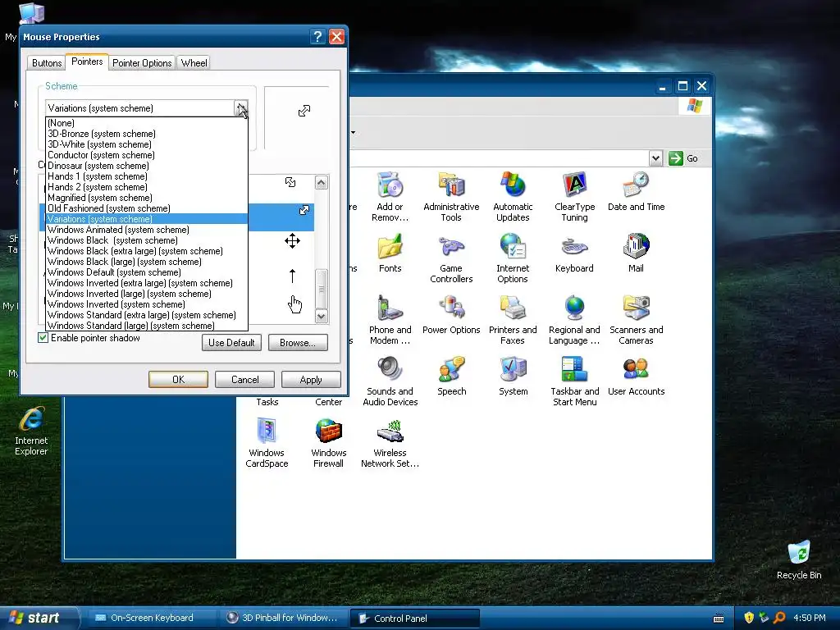This screenshot has height=630, width=840.
Task: Click Go button in Control Panel
Action: [x=683, y=158]
